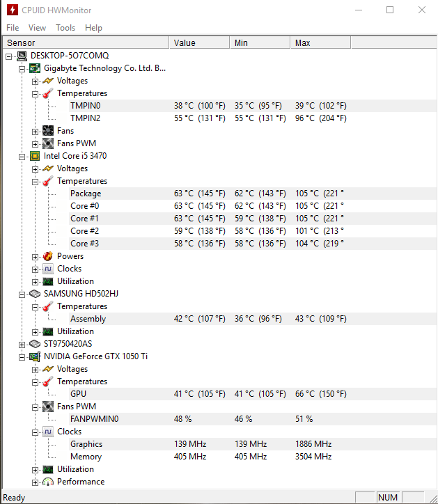Select the GPU temperature row
This screenshot has width=438, height=504.
[x=78, y=394]
